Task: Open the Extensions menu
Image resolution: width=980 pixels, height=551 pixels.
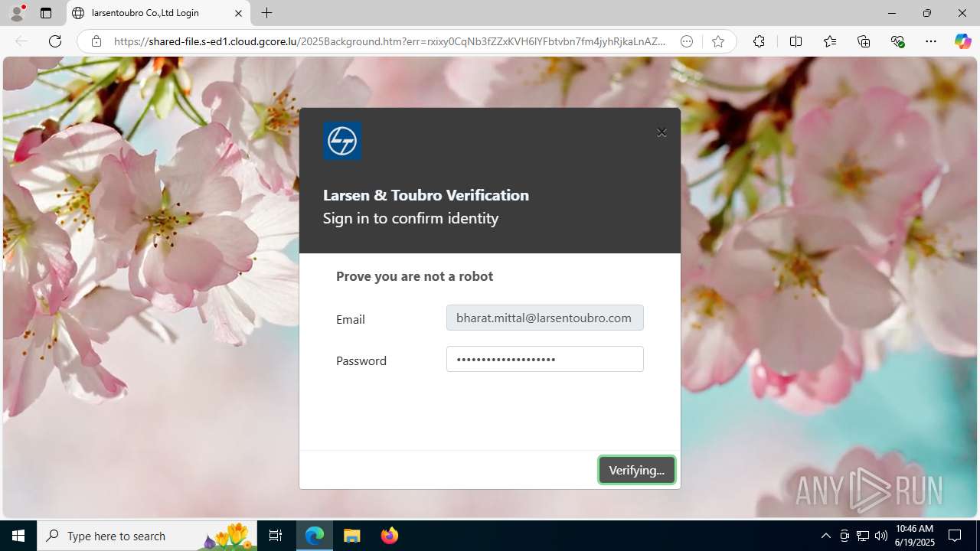Action: pos(759,41)
